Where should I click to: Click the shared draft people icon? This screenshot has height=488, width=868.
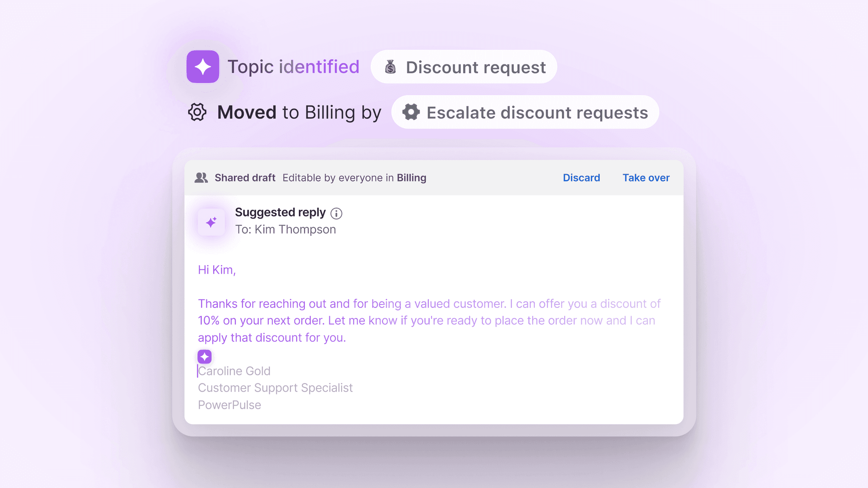click(x=201, y=177)
